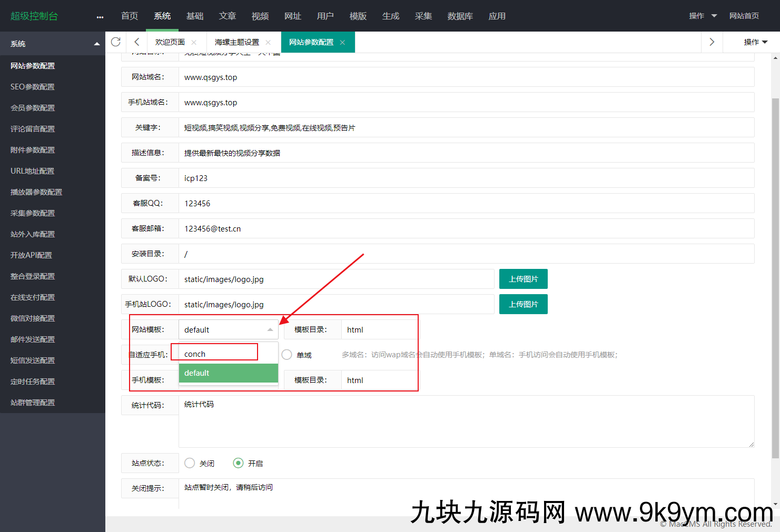Click the right arrow tab scroll icon
The image size is (780, 532).
[712, 42]
